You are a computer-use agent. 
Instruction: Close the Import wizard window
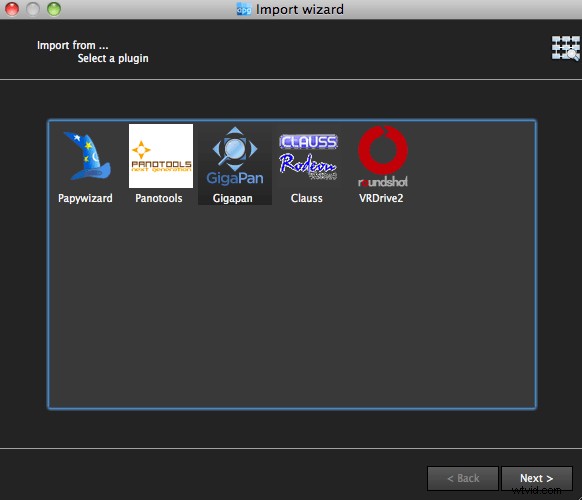(12, 9)
